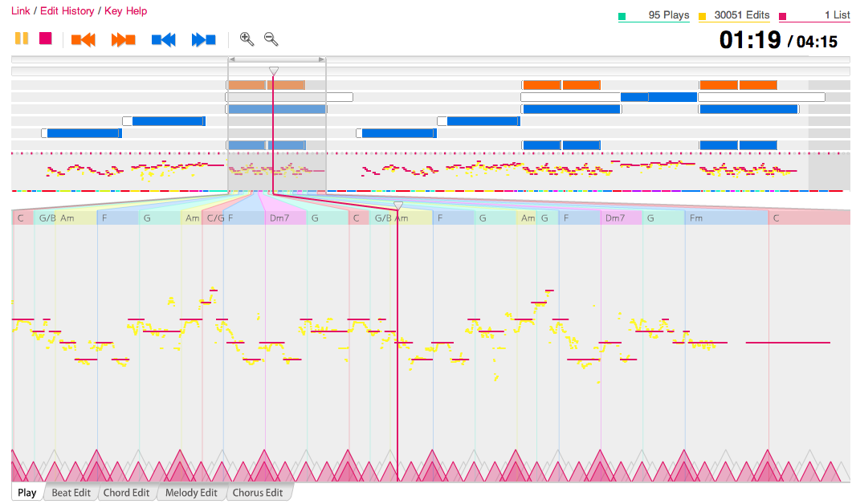852x504 pixels.
Task: Click the orange rewind icon
Action: coord(84,39)
